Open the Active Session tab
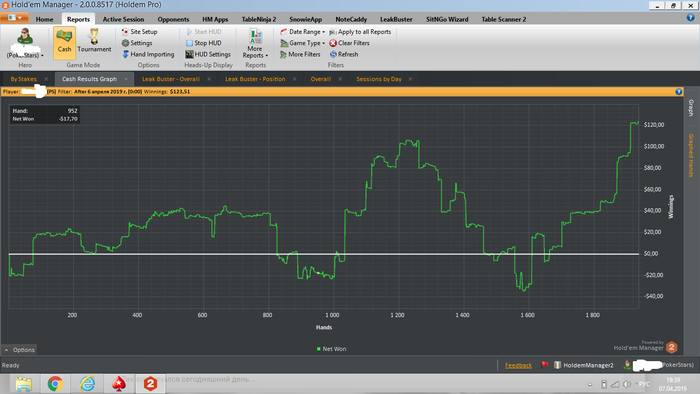The height and width of the screenshot is (394, 700). click(123, 19)
